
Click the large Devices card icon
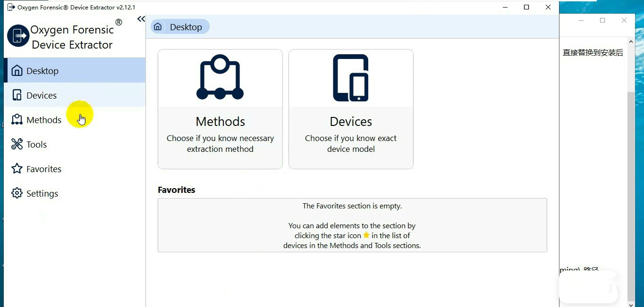(351, 78)
